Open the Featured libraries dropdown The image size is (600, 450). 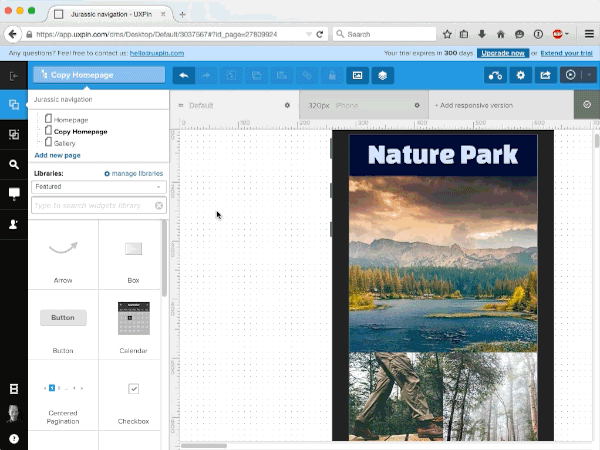99,187
